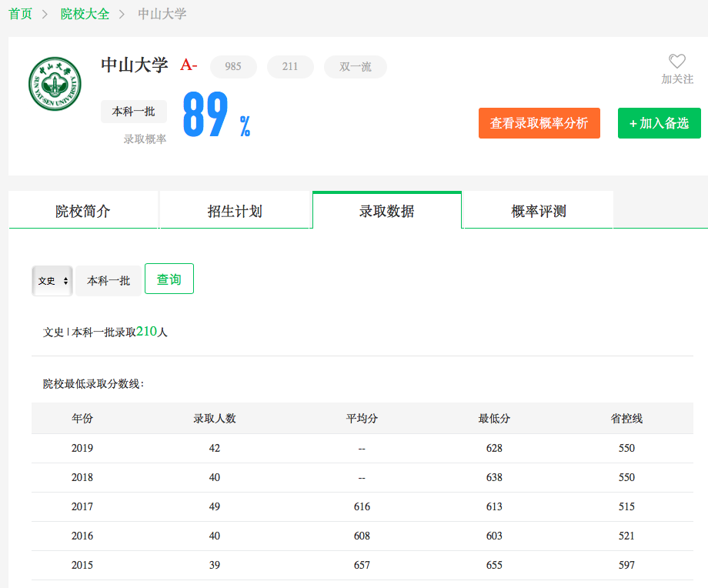Click the 中山大学 heading title

coord(135,65)
